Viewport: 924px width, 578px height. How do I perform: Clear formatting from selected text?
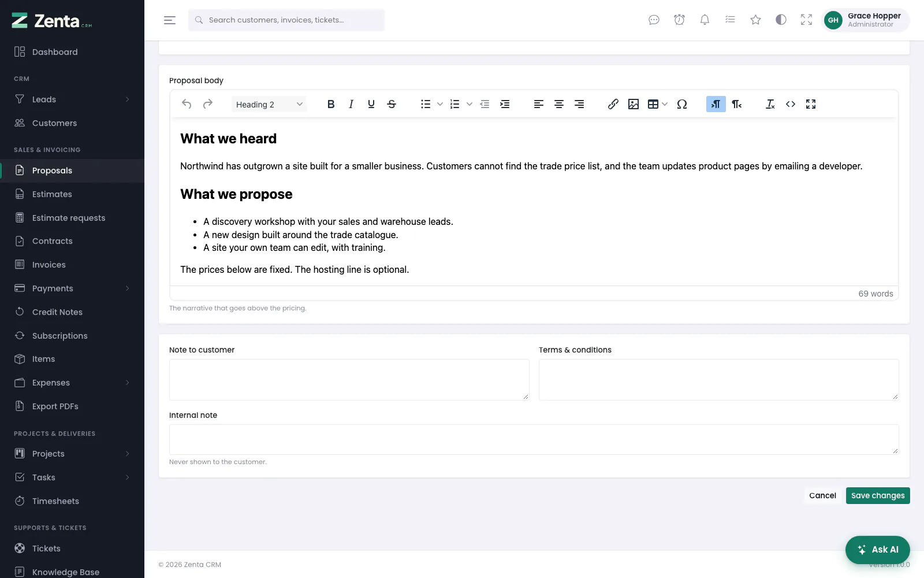pos(770,104)
